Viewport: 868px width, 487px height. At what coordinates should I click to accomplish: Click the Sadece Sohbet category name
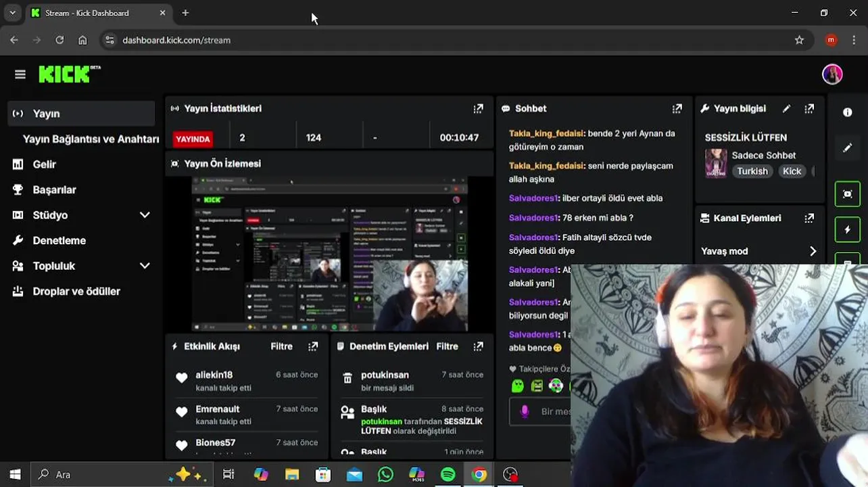(764, 155)
